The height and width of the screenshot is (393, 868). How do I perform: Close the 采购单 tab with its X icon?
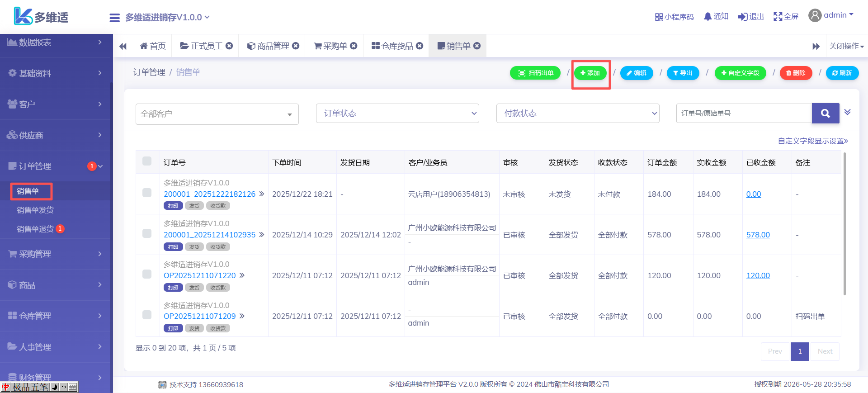(x=354, y=46)
